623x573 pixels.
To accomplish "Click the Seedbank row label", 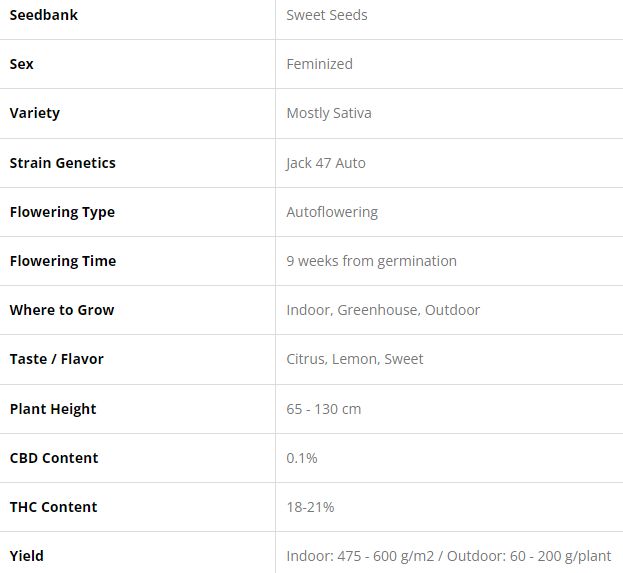I will click(x=43, y=15).
